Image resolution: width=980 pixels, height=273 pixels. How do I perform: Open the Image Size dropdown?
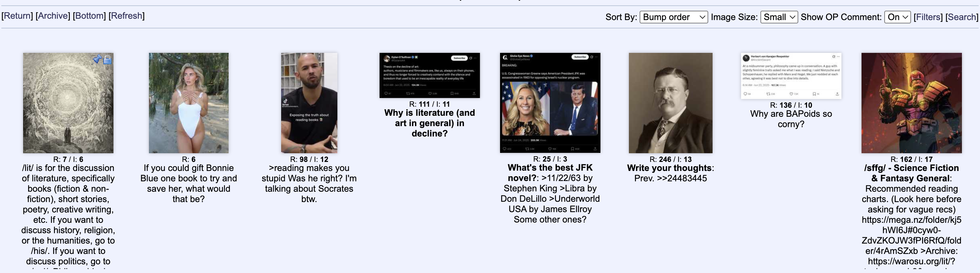click(779, 17)
